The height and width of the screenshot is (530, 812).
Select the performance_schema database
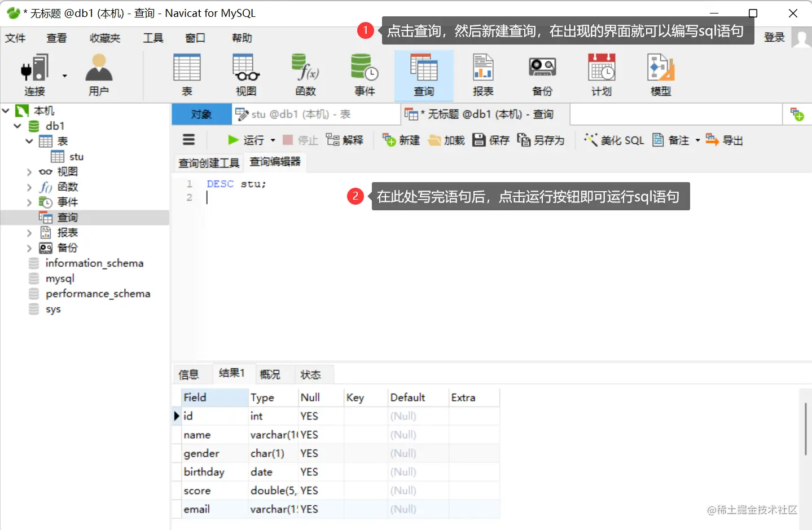[98, 293]
